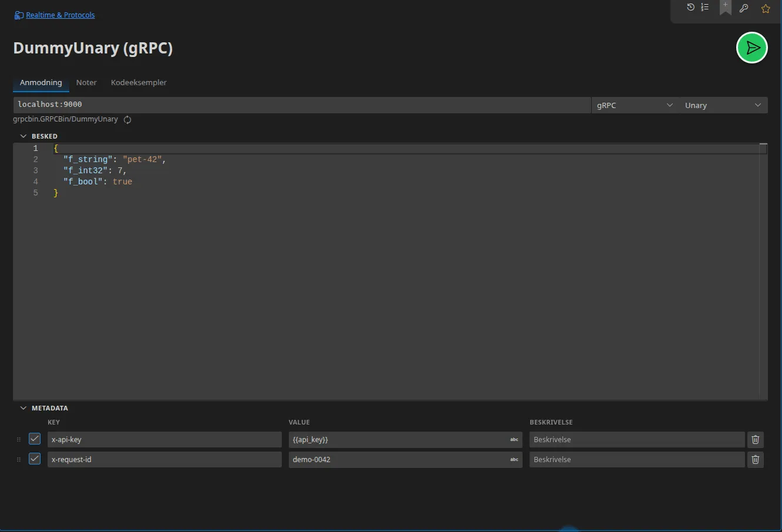Viewport: 782px width, 532px height.
Task: Click the VALUE column header
Action: pos(299,422)
